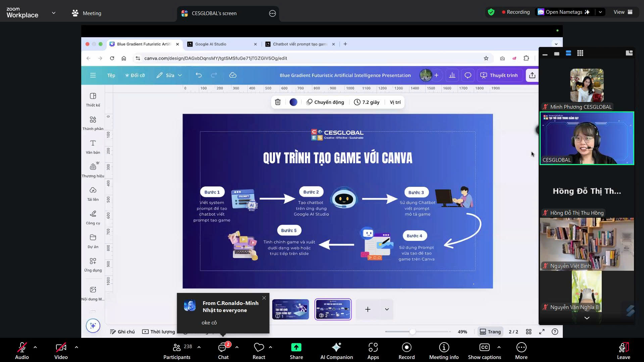Open Zoom AI Companion
The height and width of the screenshot is (362, 644).
pos(337,351)
